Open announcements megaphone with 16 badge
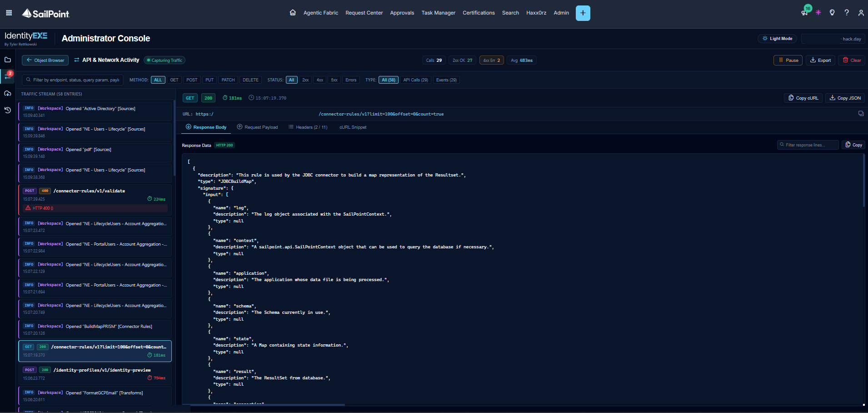Screen dimensions: 868x413 click(x=805, y=12)
